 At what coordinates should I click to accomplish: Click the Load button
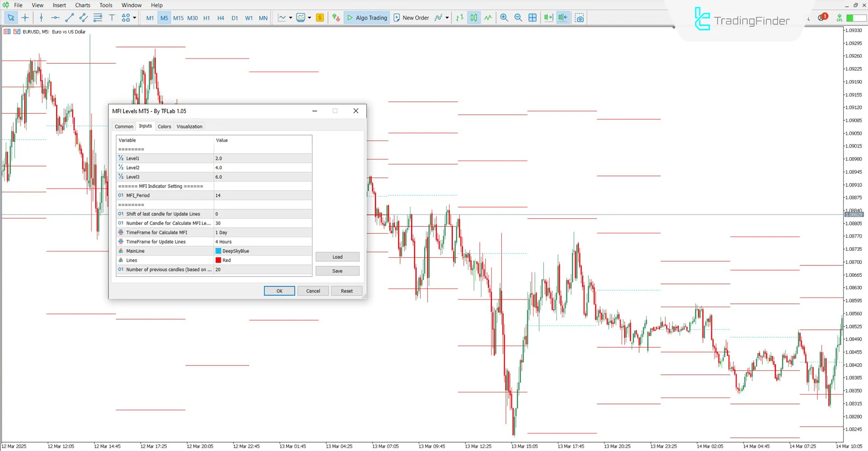click(x=337, y=257)
